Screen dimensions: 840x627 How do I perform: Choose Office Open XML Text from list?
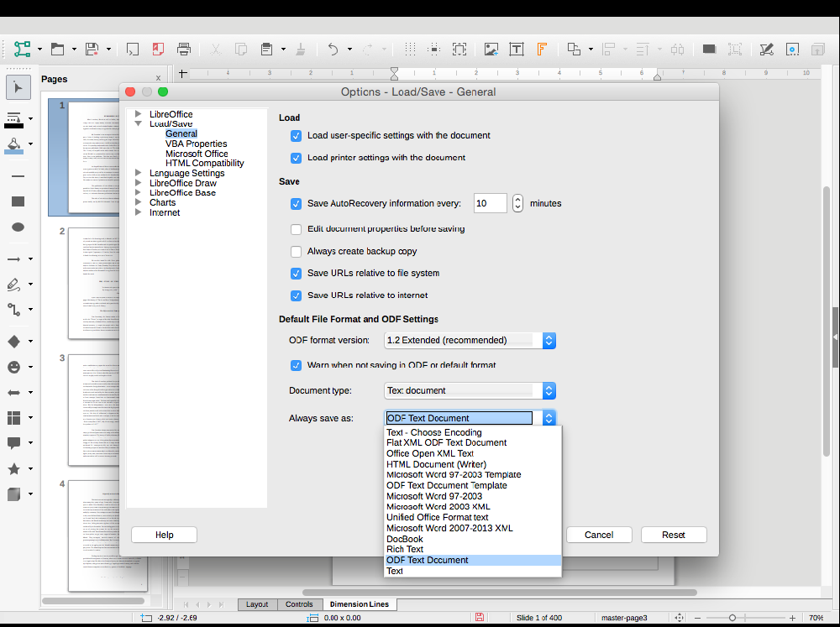click(473, 453)
